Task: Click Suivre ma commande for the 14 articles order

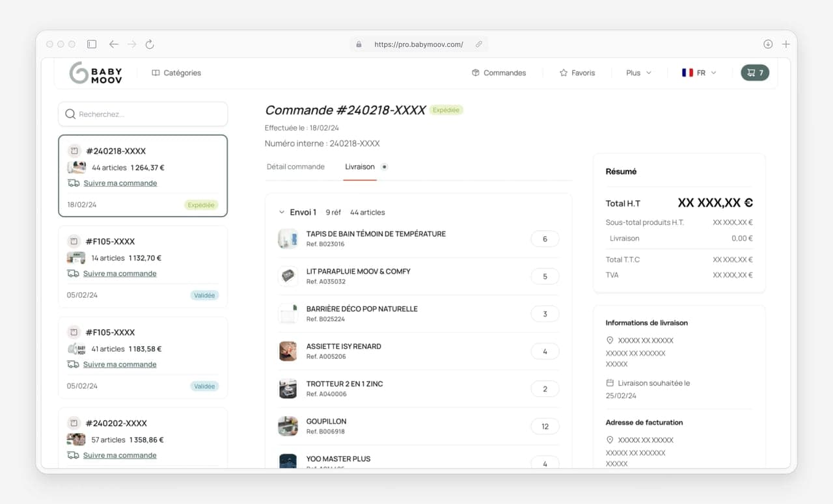Action: point(120,274)
